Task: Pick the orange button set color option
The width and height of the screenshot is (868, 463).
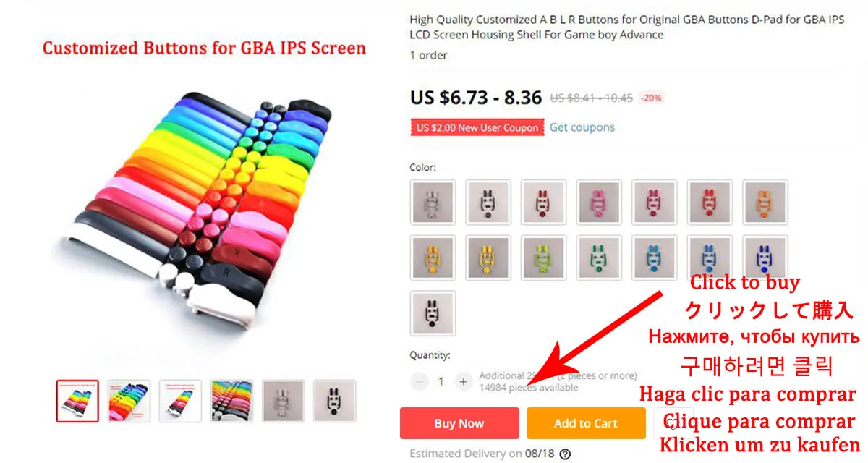Action: [x=765, y=202]
